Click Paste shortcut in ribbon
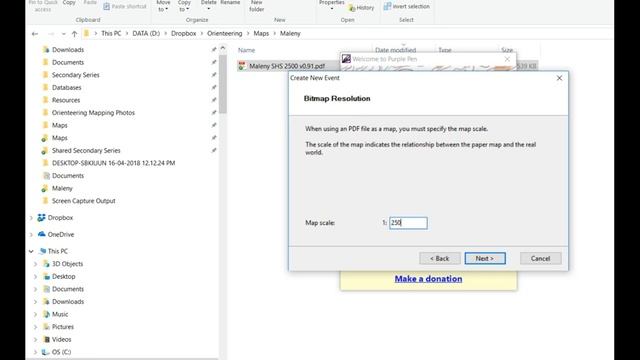Image resolution: width=640 pixels, height=360 pixels. click(125, 7)
